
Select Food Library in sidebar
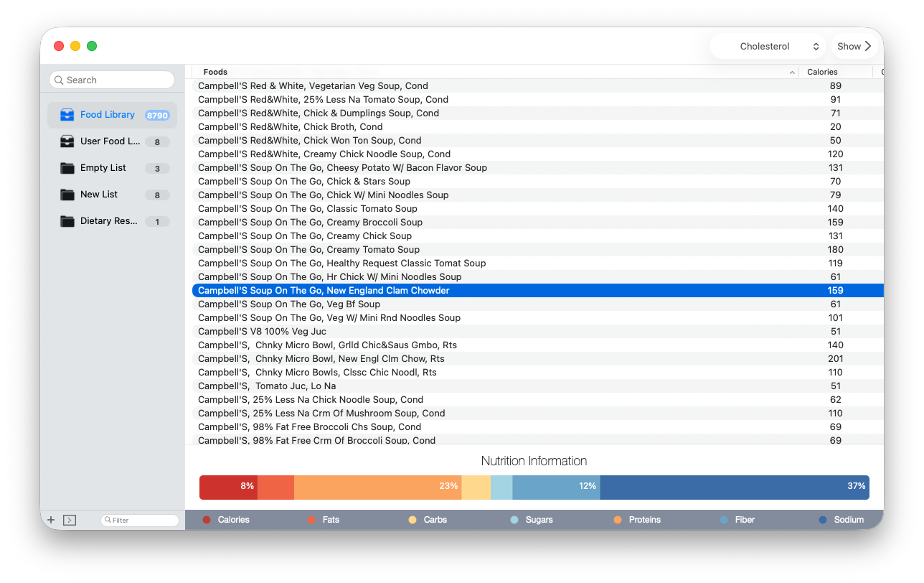pyautogui.click(x=112, y=115)
